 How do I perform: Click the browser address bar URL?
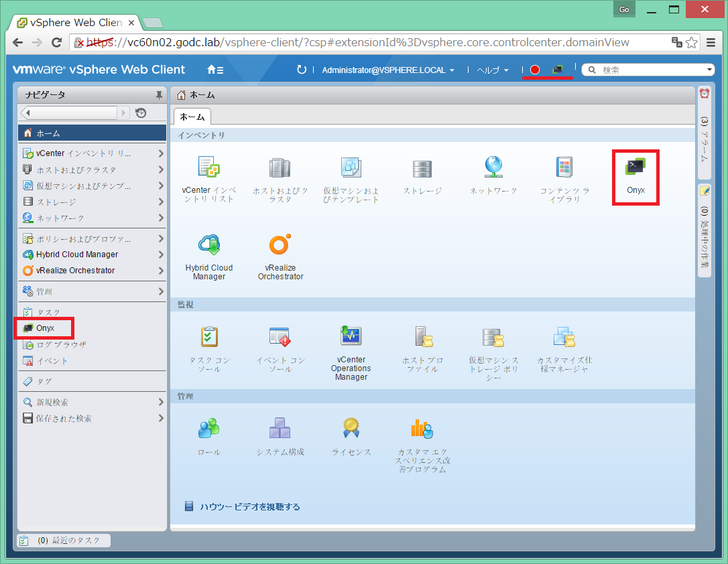[357, 43]
